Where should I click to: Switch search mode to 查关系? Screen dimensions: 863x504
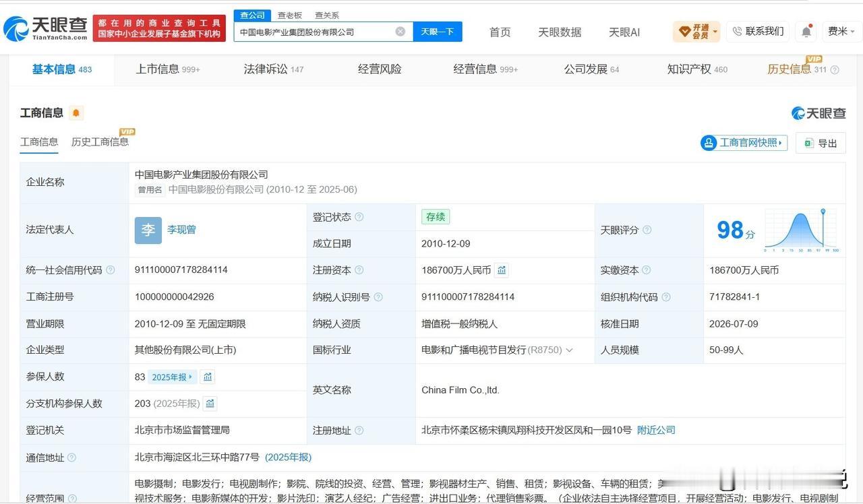(327, 15)
